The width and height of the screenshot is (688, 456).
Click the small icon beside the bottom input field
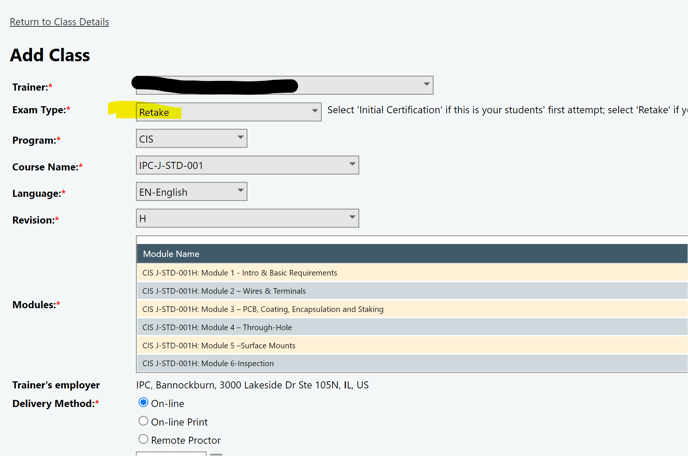[x=216, y=454]
